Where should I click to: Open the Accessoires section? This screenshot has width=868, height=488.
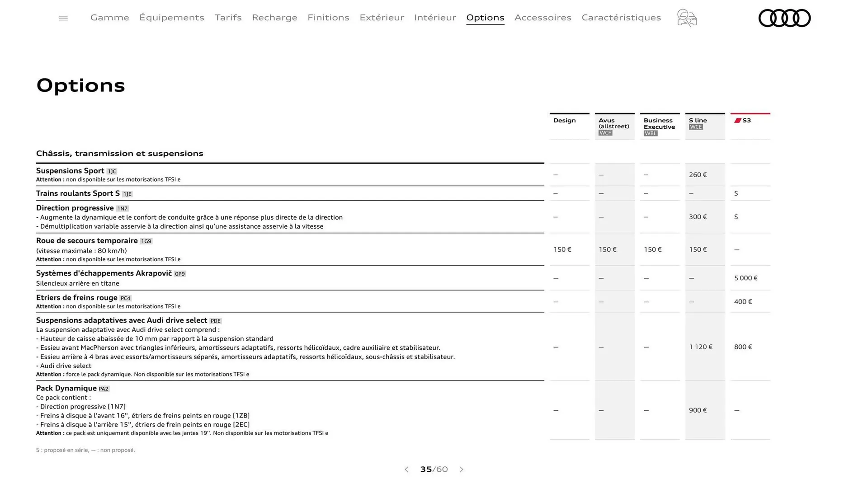(543, 18)
